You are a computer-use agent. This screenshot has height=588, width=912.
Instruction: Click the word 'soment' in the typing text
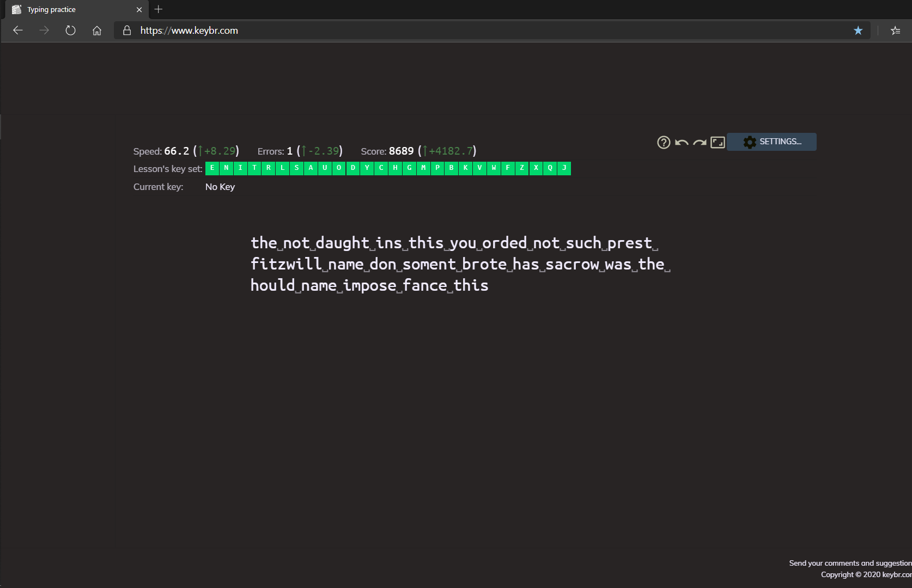[x=429, y=264]
